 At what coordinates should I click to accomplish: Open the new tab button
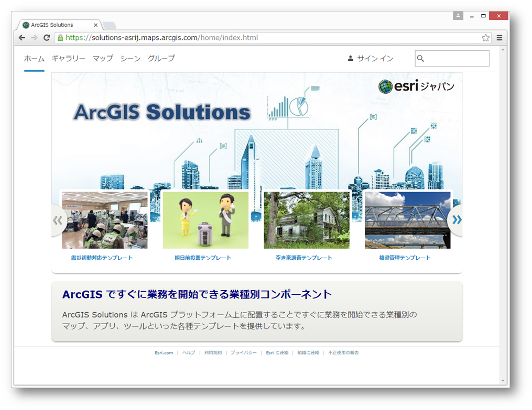[110, 25]
